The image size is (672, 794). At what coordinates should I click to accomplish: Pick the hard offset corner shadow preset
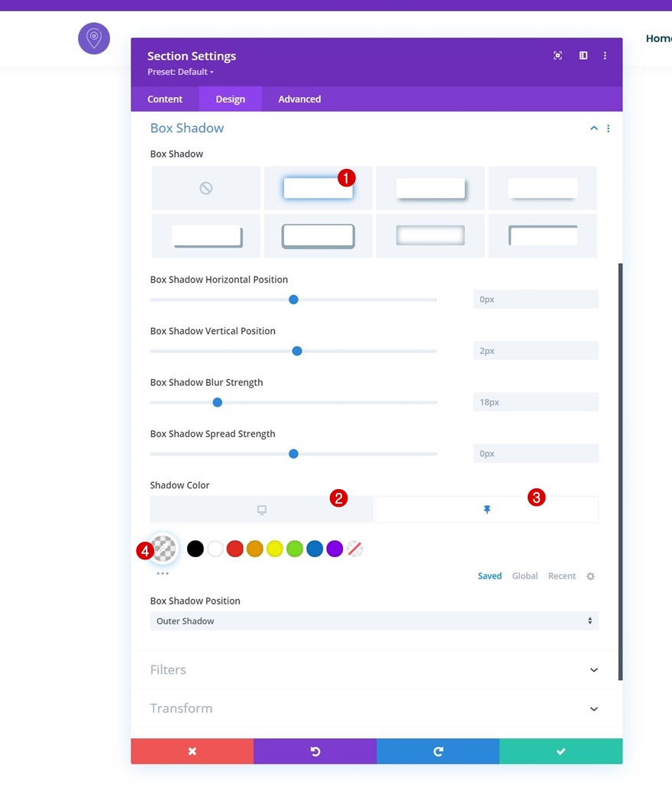[206, 235]
